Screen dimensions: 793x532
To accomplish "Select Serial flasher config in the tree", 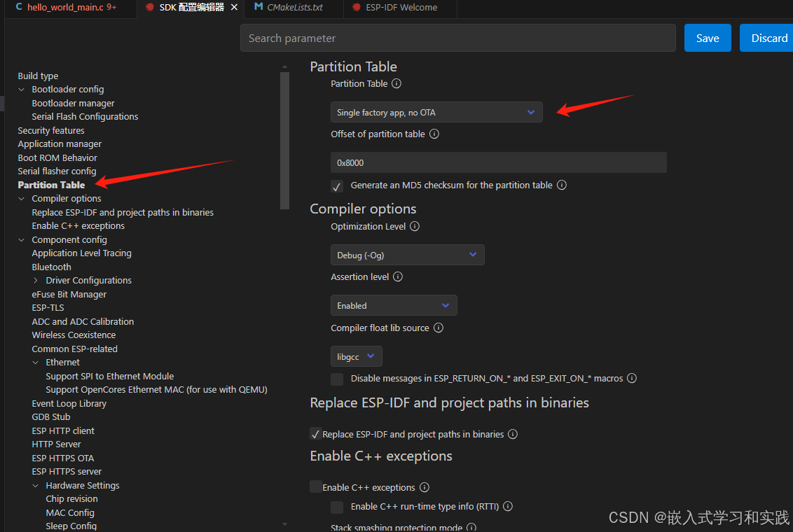I will click(x=57, y=171).
